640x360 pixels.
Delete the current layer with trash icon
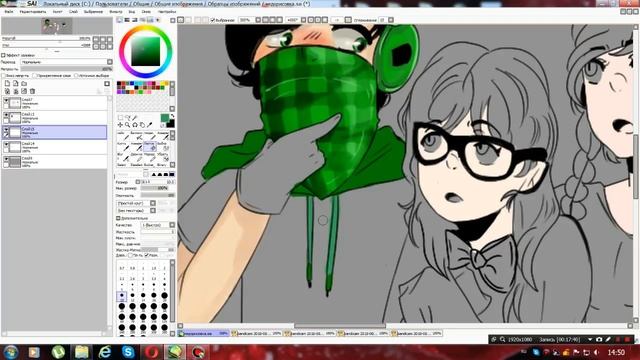[33, 91]
